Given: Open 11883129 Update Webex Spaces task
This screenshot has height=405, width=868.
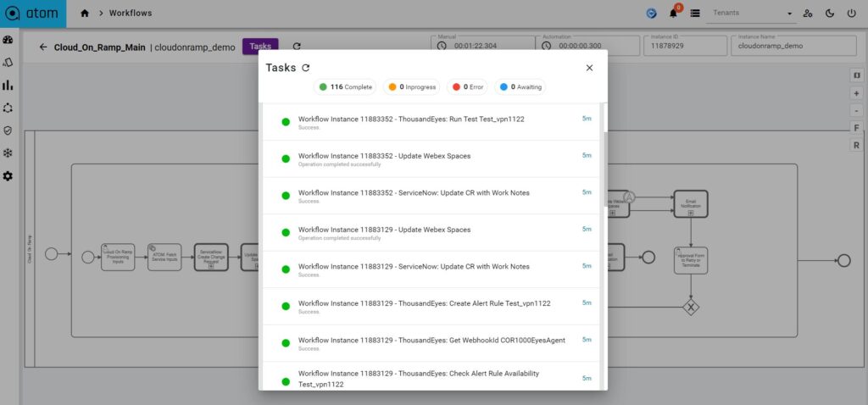Looking at the screenshot, I should point(431,232).
